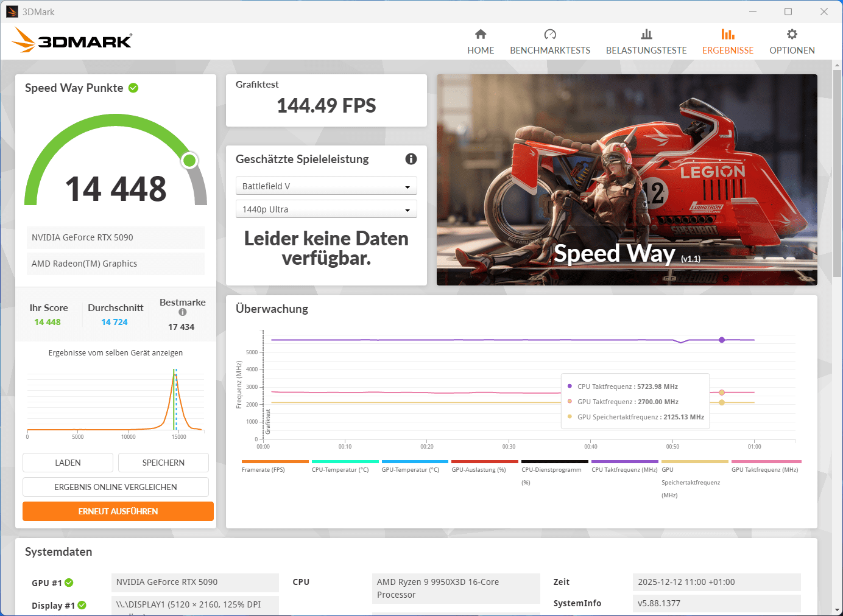Click the NVIDIA GeForce RTX 5090 score row

(x=116, y=237)
